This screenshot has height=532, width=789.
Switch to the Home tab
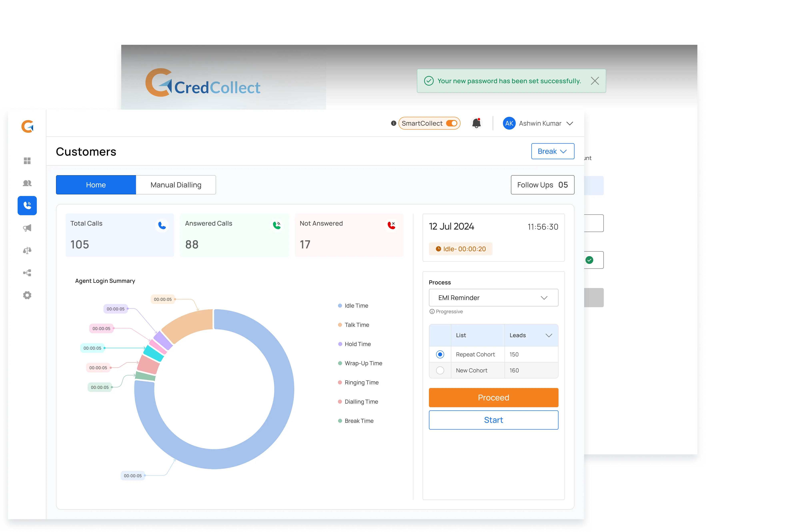coord(96,185)
